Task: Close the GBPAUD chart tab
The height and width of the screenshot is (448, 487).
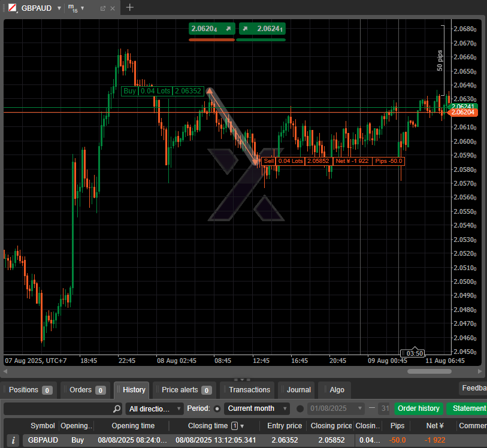Action: [113, 9]
